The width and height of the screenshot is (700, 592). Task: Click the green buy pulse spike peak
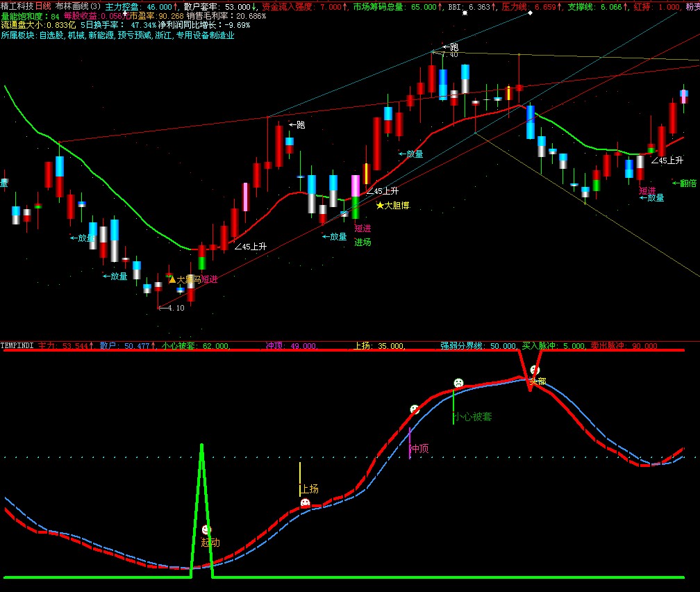(x=202, y=446)
